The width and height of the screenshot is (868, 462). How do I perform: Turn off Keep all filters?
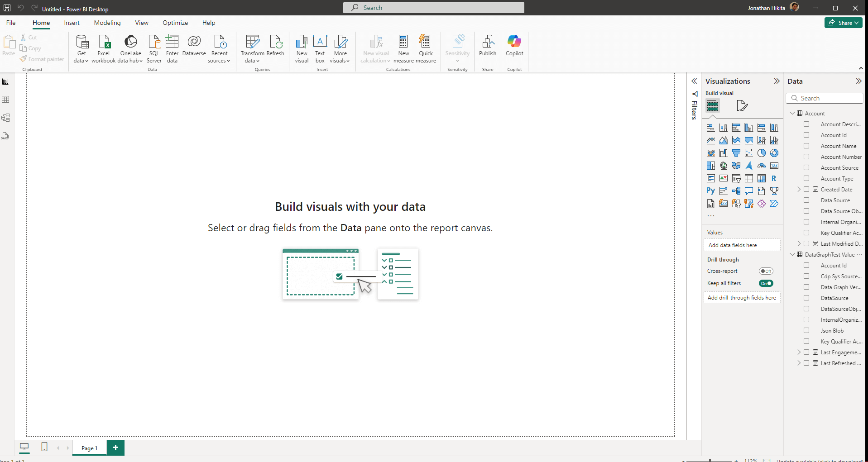point(766,283)
